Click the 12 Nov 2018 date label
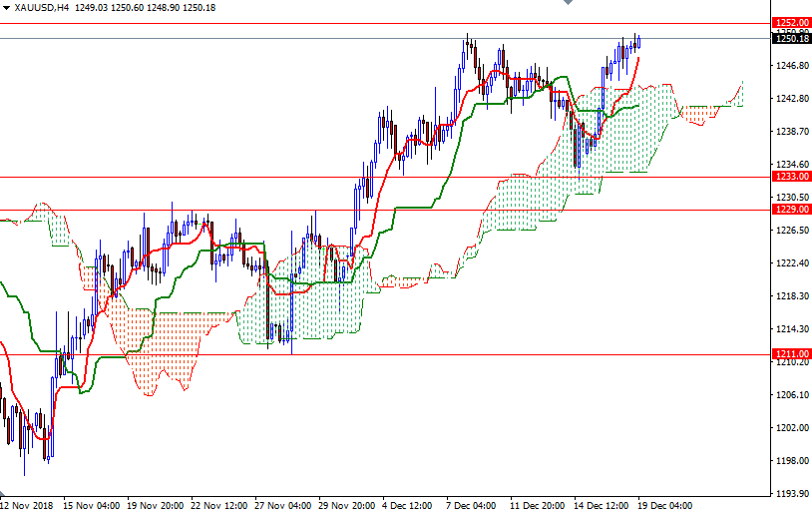The height and width of the screenshot is (513, 812). 26,505
